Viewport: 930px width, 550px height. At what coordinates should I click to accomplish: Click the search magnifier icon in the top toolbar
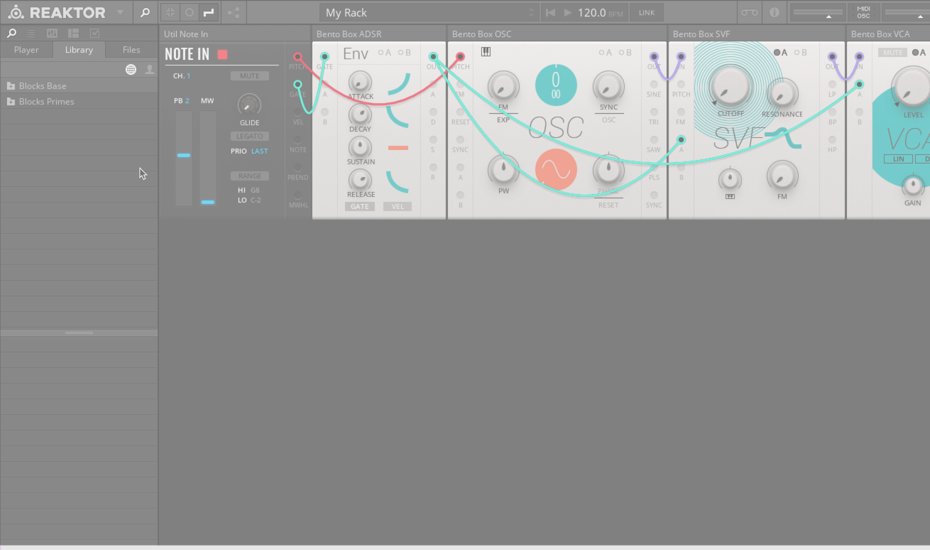tap(145, 13)
